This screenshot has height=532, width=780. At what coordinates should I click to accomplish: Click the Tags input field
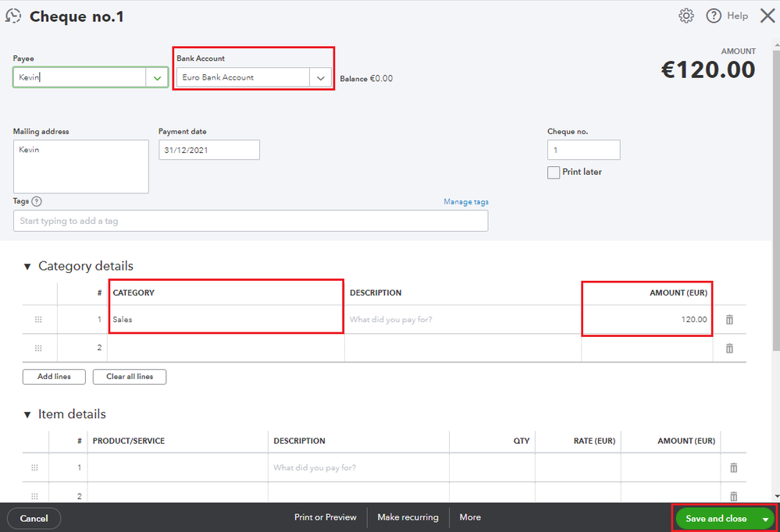coord(251,221)
